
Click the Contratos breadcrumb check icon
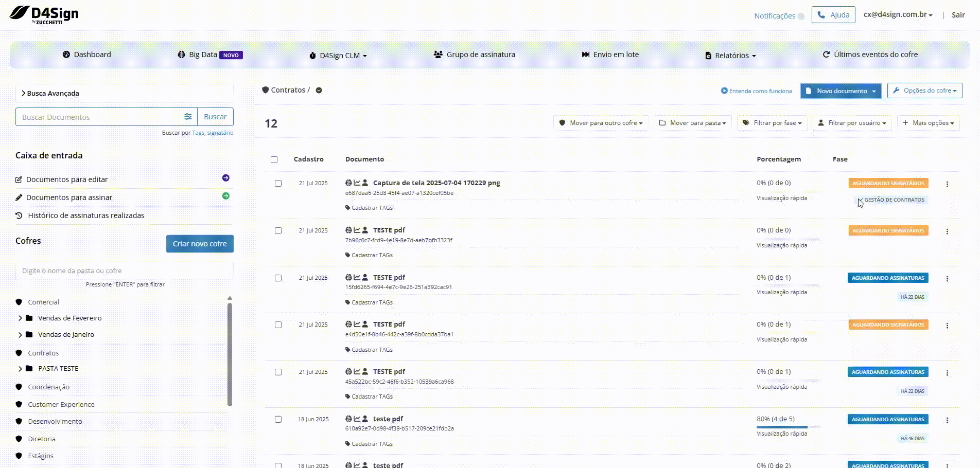tap(319, 90)
